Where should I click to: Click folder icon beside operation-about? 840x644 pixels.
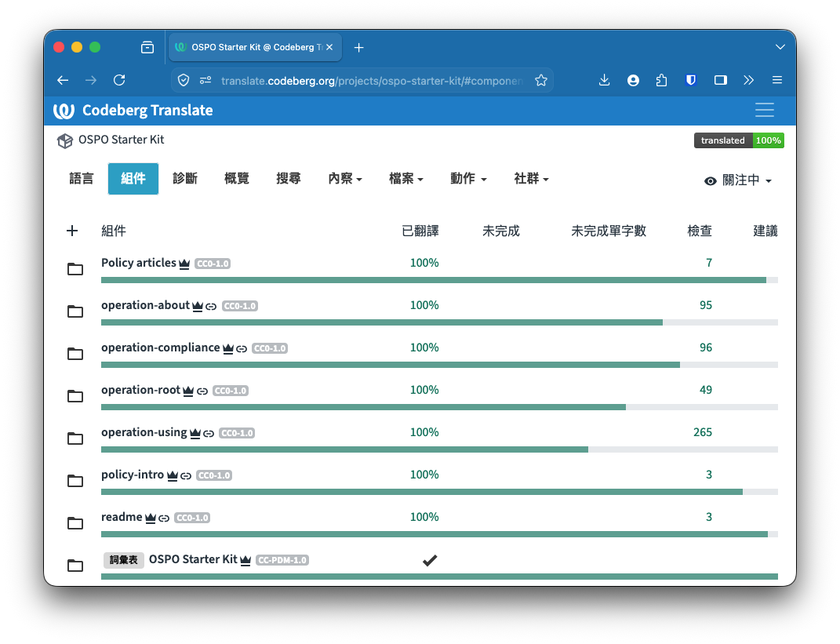tap(75, 311)
